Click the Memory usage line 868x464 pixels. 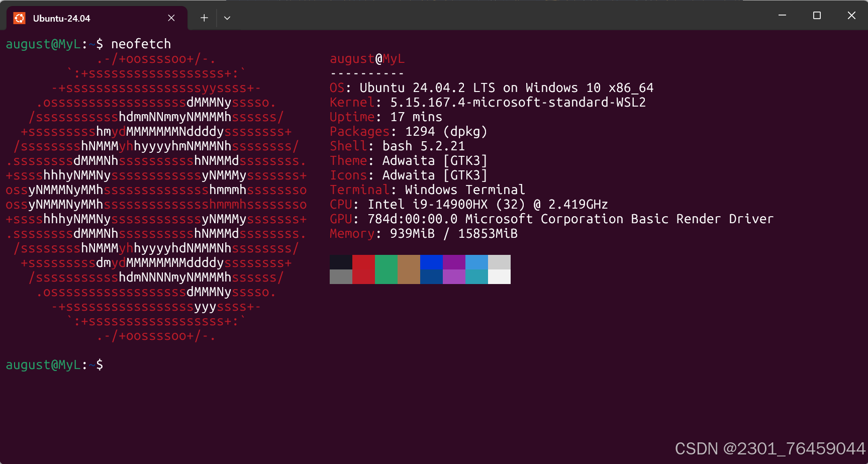423,233
